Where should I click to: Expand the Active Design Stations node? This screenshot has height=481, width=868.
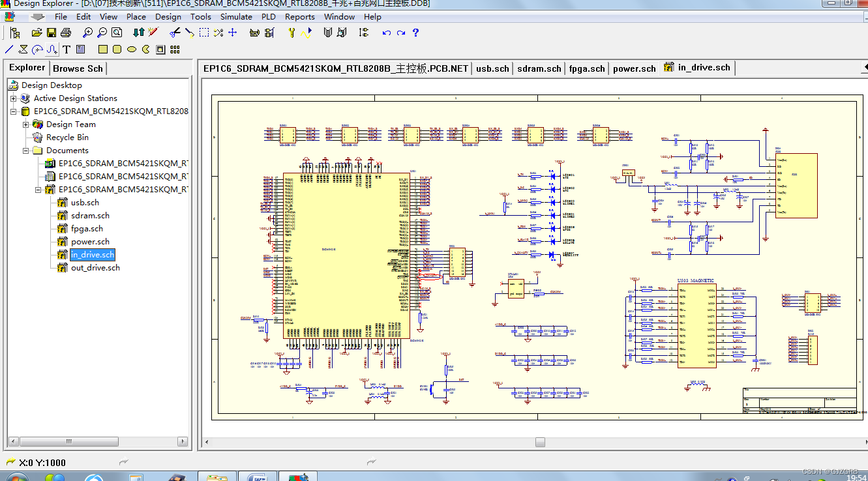click(x=12, y=98)
